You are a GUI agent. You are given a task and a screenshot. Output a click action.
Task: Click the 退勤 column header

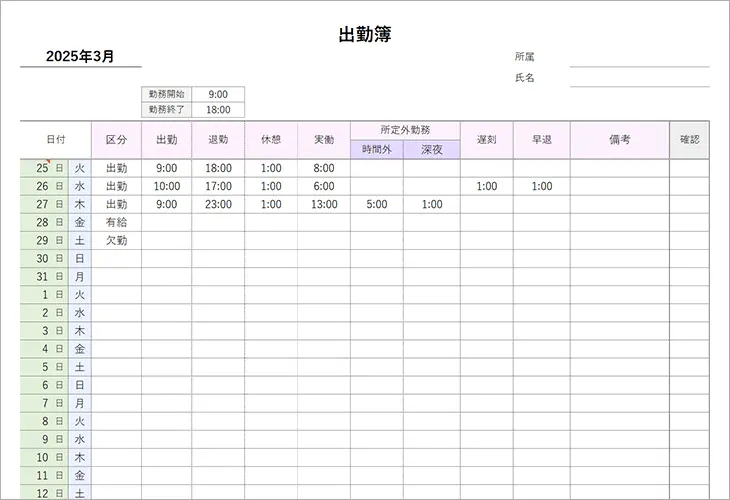pos(218,140)
